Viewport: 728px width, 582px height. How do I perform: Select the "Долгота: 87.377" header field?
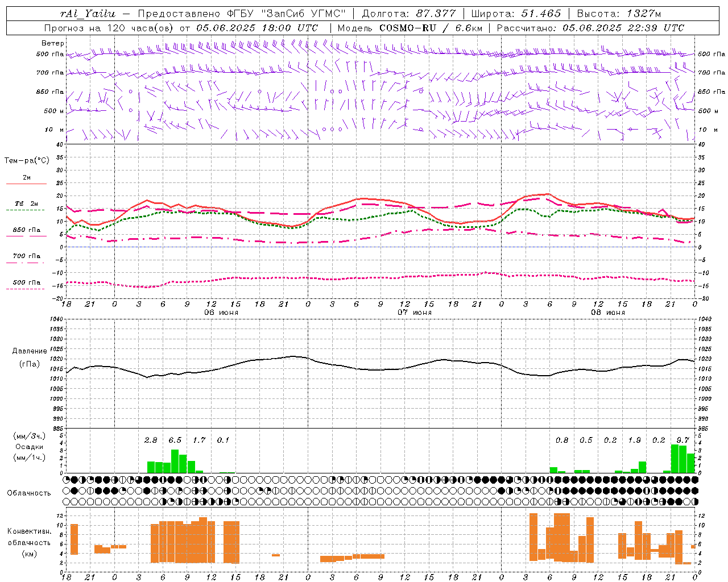pyautogui.click(x=409, y=14)
